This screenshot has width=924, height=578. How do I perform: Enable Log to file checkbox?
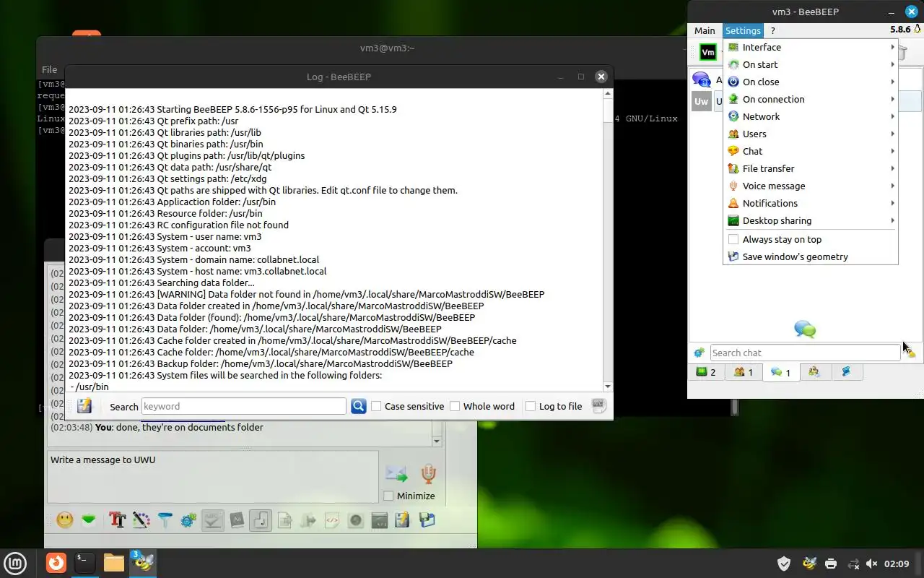tap(554, 406)
